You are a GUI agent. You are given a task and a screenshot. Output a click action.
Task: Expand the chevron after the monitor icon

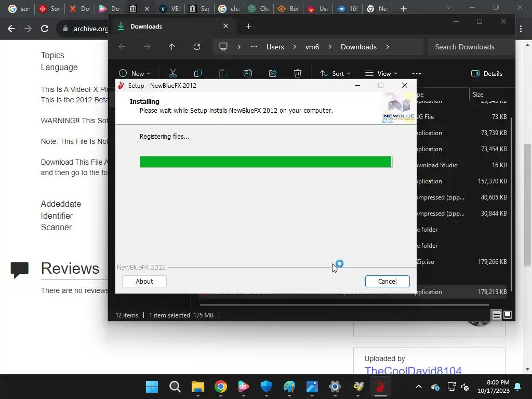[x=239, y=47]
